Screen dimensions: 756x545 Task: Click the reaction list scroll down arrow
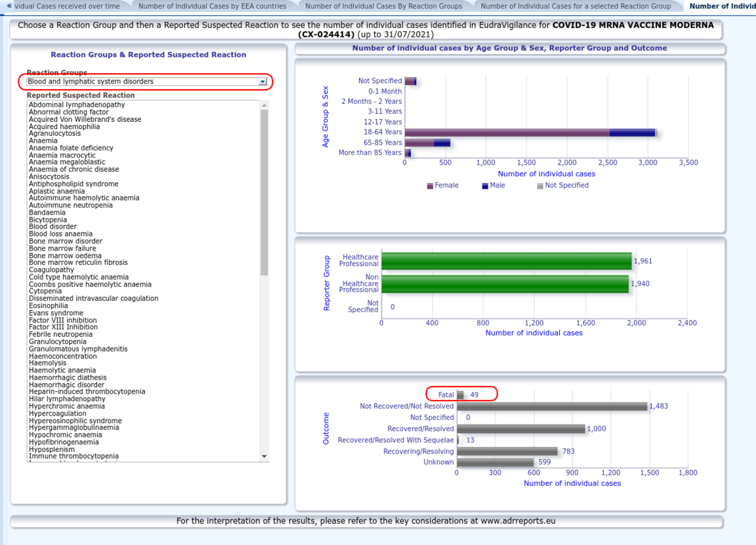[x=264, y=456]
